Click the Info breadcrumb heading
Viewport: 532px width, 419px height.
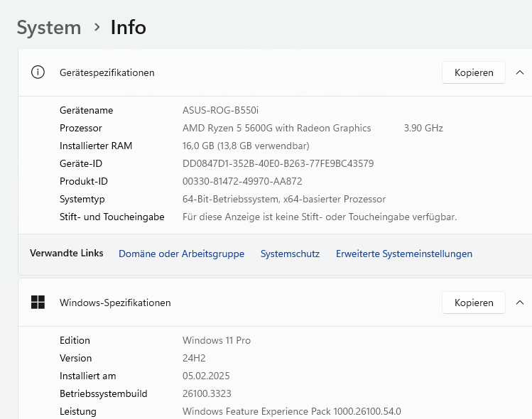[129, 28]
